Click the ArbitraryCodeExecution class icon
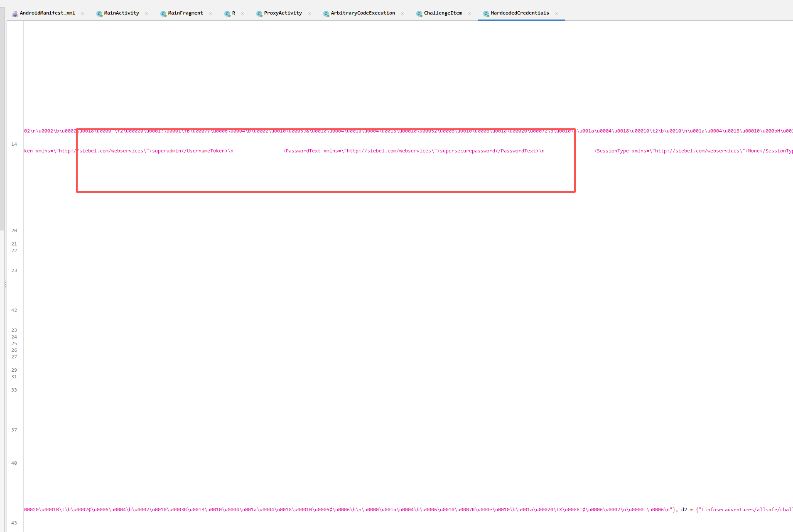793x532 pixels. [x=326, y=14]
